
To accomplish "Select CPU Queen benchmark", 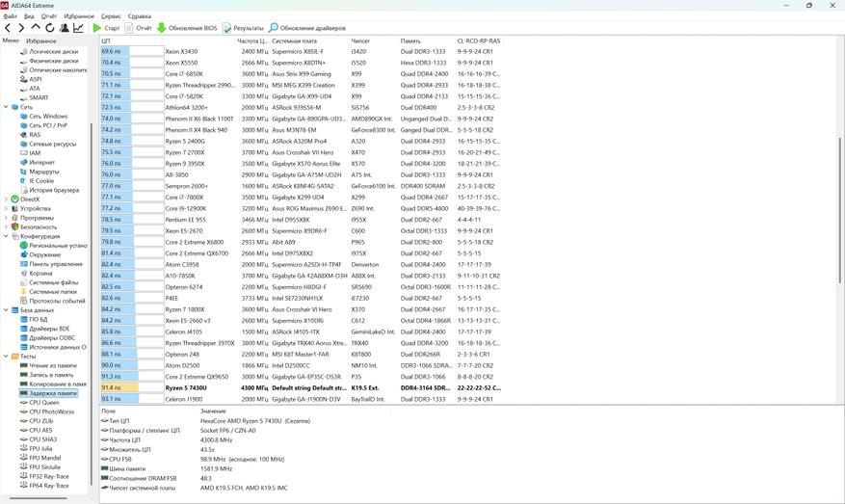I will pyautogui.click(x=44, y=403).
